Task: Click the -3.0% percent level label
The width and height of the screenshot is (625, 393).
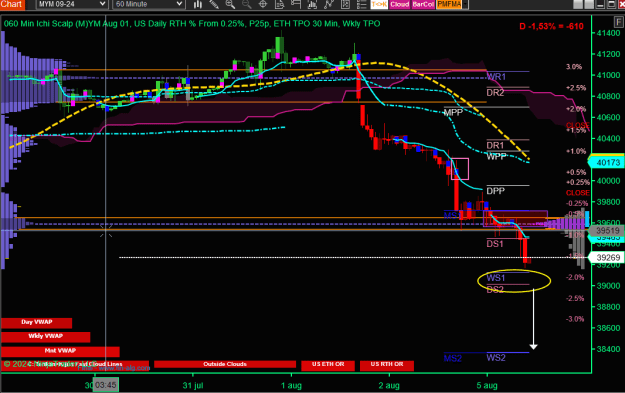Action: click(575, 319)
